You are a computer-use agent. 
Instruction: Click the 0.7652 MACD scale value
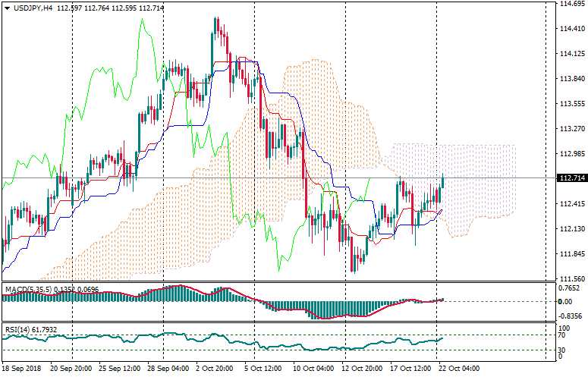(568, 287)
